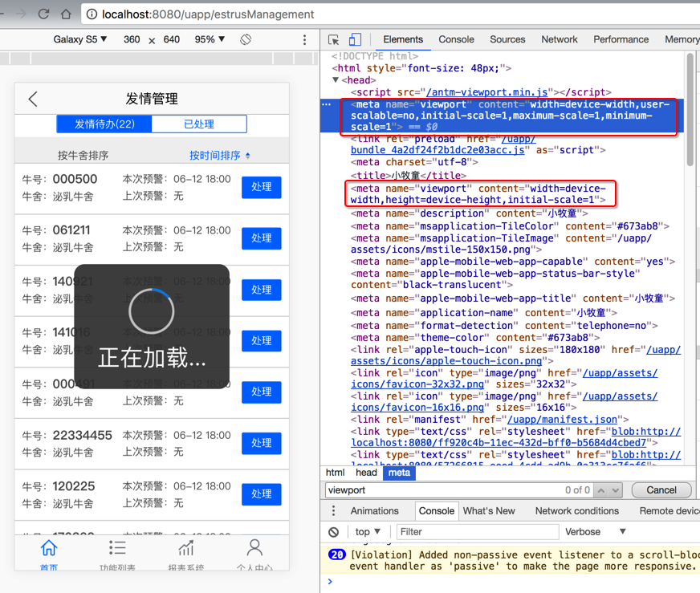Collapse the head element triangle
700x593 pixels.
(x=336, y=80)
